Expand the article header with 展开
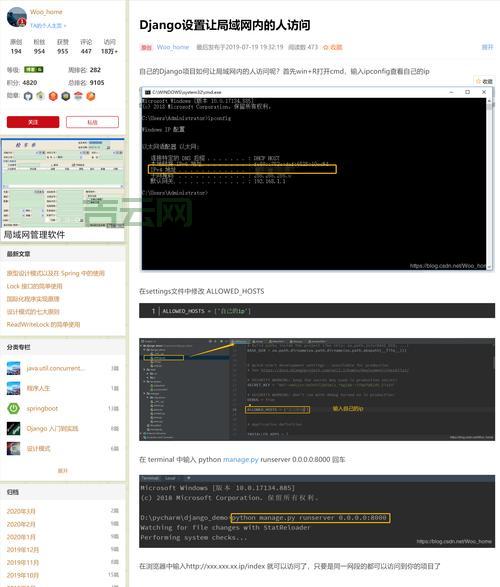This screenshot has height=587, width=500. pos(487,47)
